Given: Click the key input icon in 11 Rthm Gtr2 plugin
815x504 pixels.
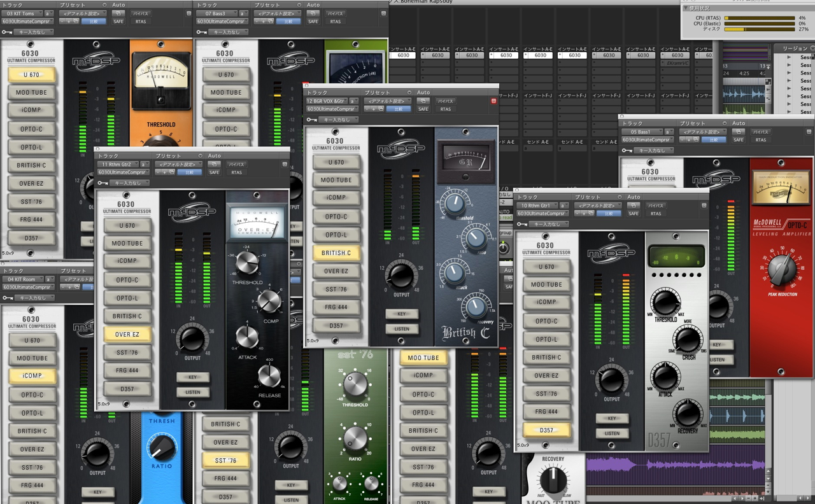Looking at the screenshot, I should pyautogui.click(x=103, y=183).
